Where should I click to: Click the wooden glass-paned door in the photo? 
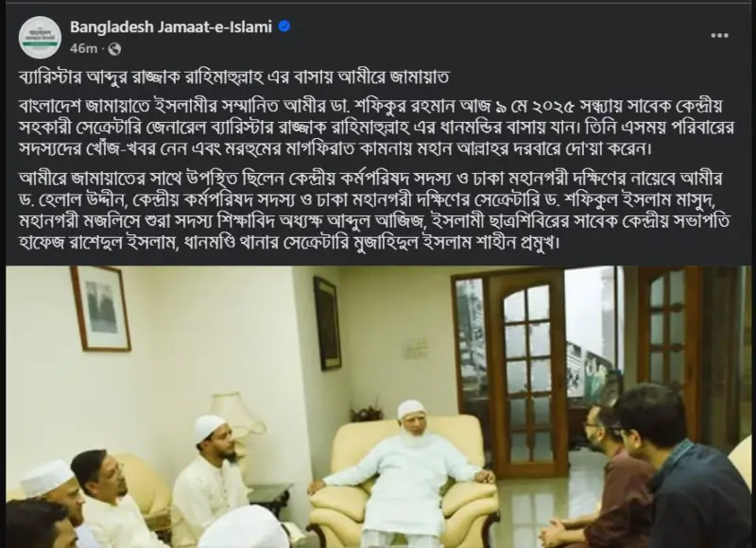click(x=525, y=372)
